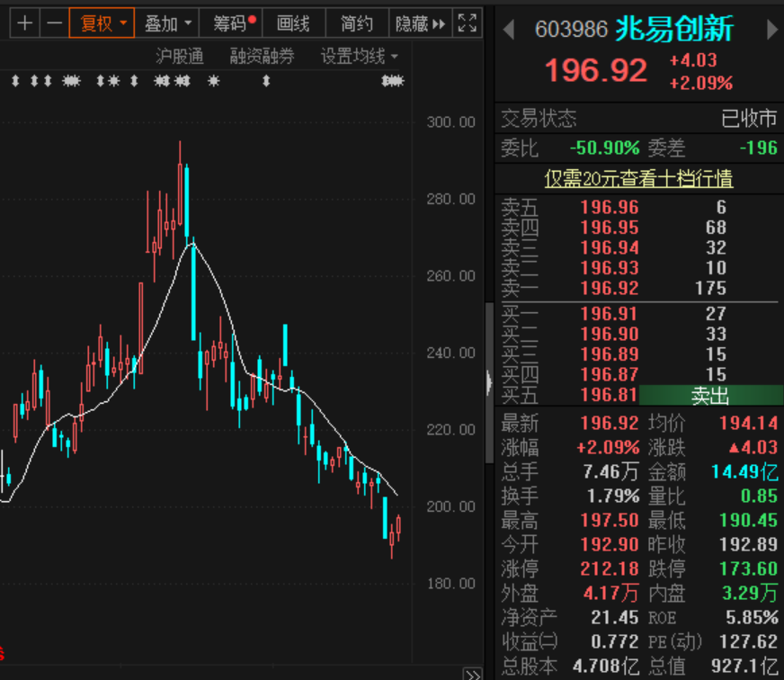Open the 融资融券 tab

[262, 56]
